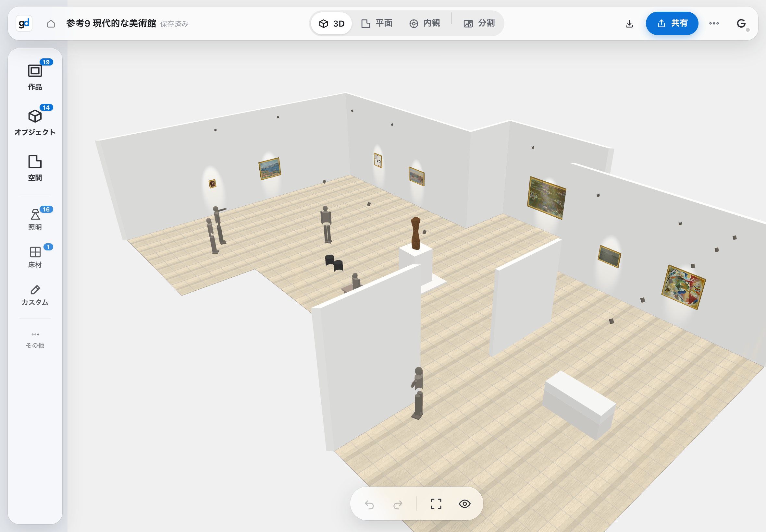The width and height of the screenshot is (766, 532).
Task: Click the 保存済み saved status text
Action: tap(174, 24)
